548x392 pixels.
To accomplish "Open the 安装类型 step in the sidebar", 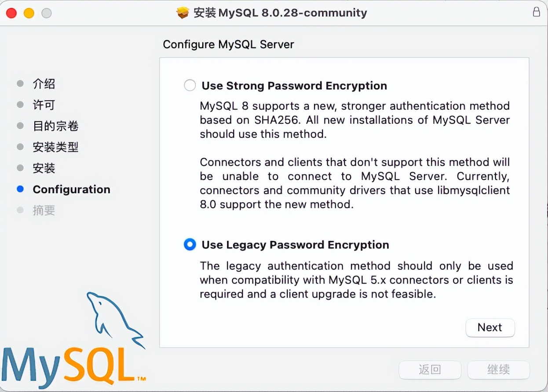I will coord(55,147).
